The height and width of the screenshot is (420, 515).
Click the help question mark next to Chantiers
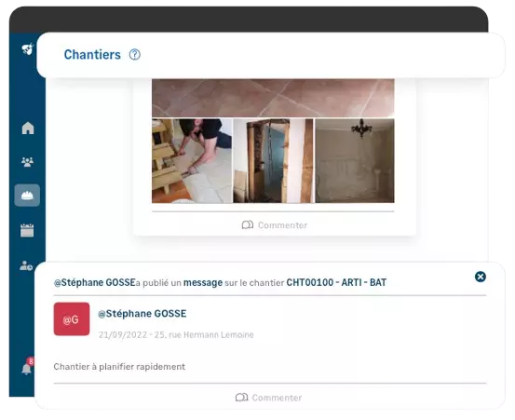click(x=134, y=55)
